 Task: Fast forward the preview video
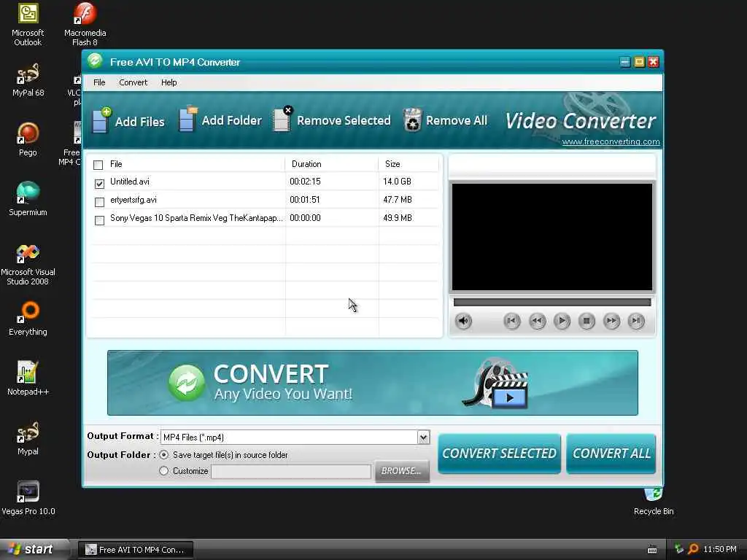611,321
